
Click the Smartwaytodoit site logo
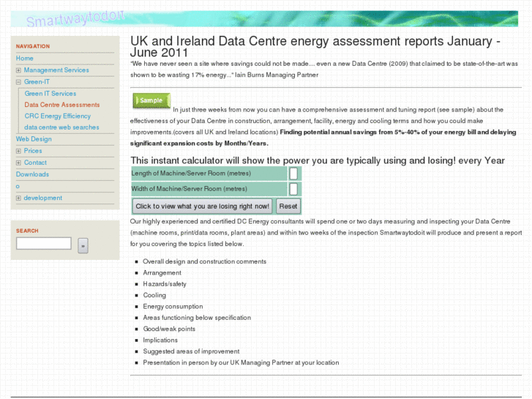click(x=75, y=19)
